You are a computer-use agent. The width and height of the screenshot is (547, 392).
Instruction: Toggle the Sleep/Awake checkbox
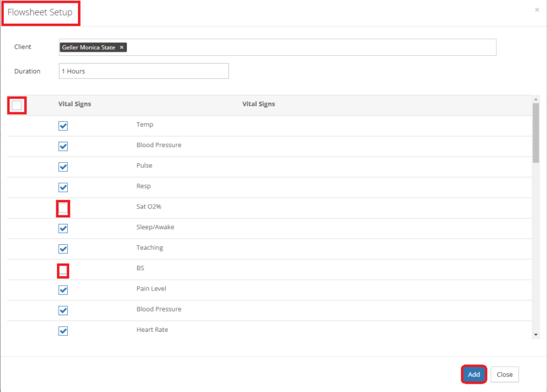point(63,228)
